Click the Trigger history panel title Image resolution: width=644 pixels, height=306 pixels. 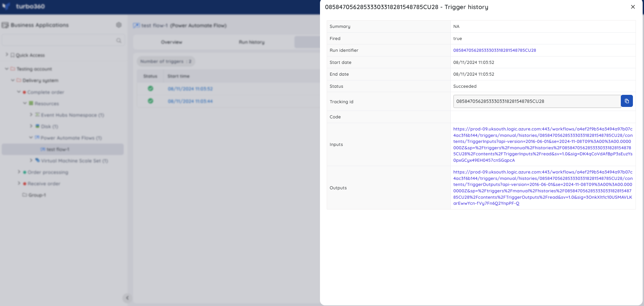(x=406, y=7)
